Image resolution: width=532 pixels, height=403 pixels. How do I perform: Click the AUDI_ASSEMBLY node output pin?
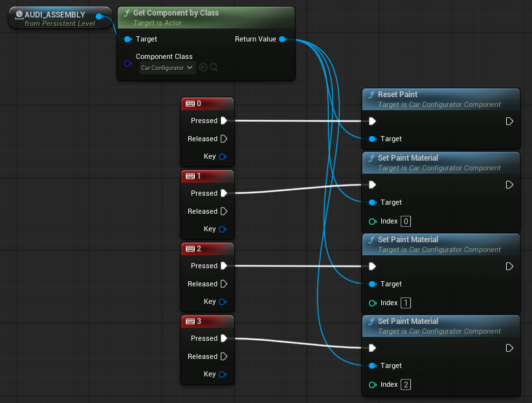click(100, 16)
